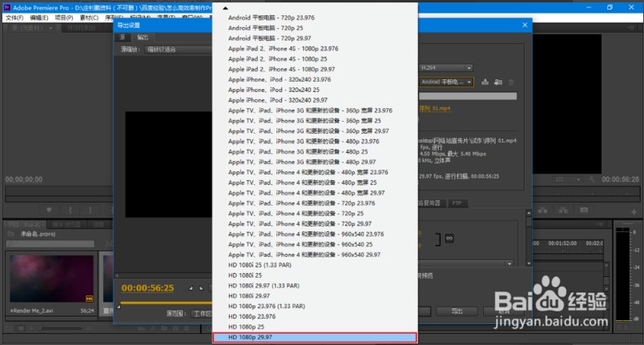This screenshot has height=345, width=644.
Task: Close the export settings dialog
Action: coord(525,25)
